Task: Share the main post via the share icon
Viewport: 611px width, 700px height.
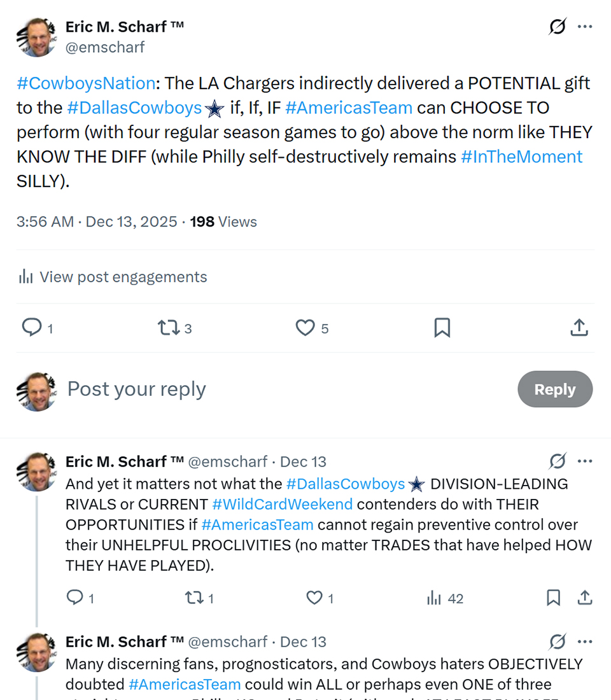Action: pyautogui.click(x=578, y=328)
